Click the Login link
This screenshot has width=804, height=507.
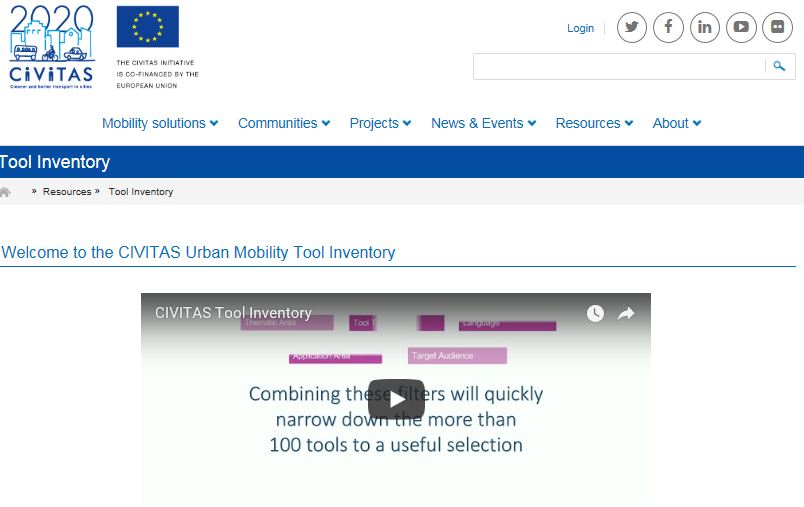pos(580,28)
